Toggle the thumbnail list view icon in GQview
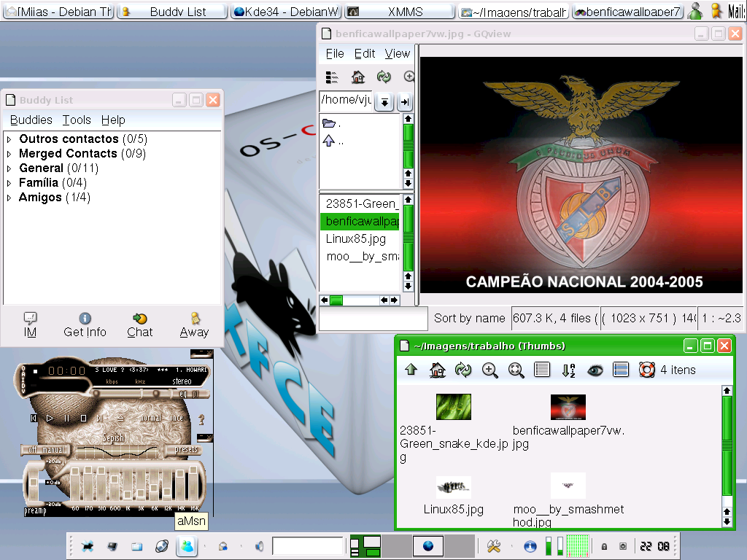The image size is (747, 560). click(332, 77)
